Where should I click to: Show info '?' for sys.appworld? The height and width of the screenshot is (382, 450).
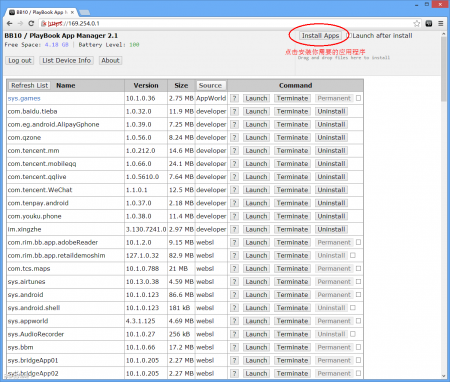pos(234,321)
